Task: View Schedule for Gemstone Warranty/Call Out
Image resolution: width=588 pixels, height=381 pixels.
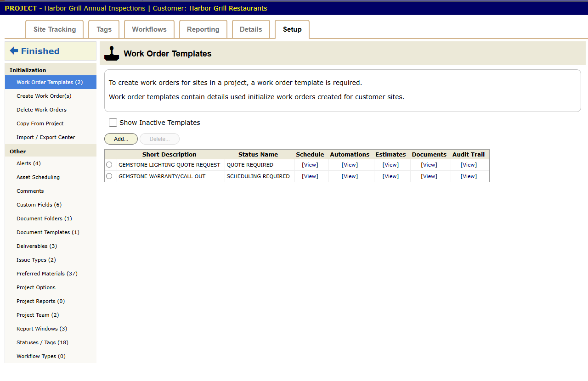Action: point(310,176)
